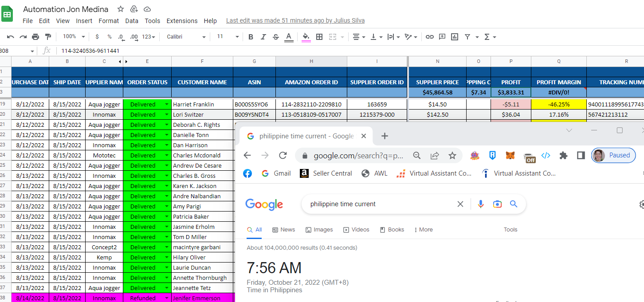The height and width of the screenshot is (302, 644).
Task: Expand the Name box dropdown arrow
Action: pyautogui.click(x=32, y=51)
